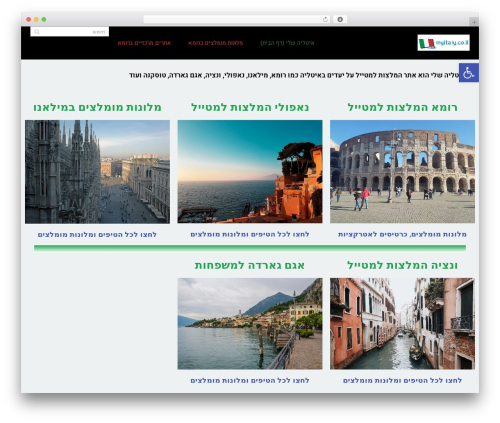
Task: Click the browser address bar
Action: point(237,20)
